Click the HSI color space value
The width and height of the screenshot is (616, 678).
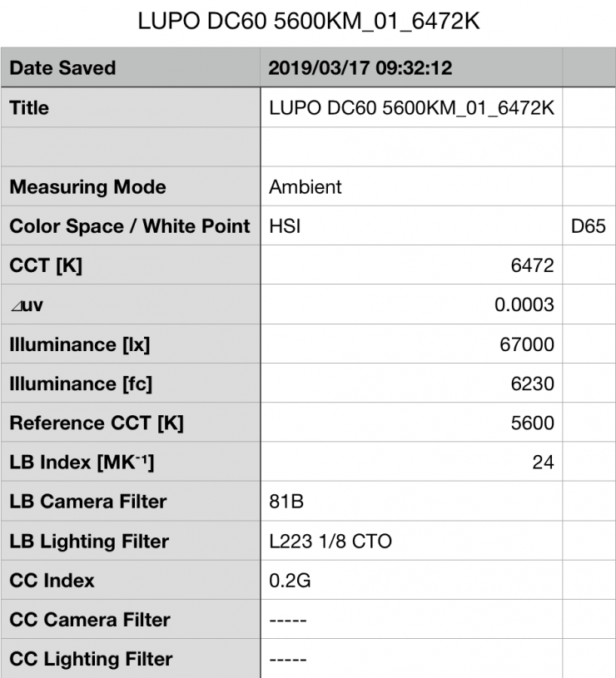[285, 226]
